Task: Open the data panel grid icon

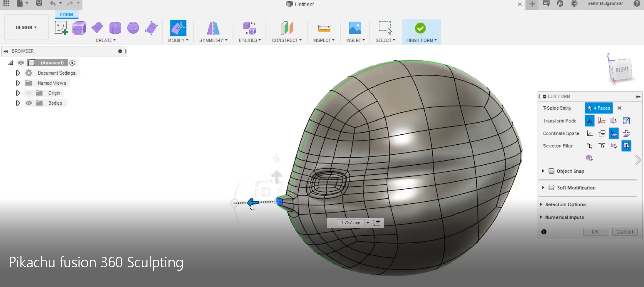Action: pos(6,4)
